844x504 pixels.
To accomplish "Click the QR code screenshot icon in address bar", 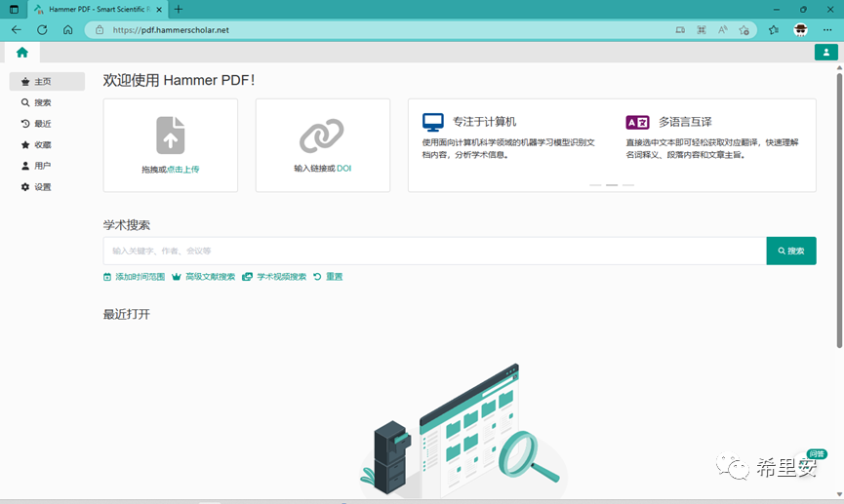I will pyautogui.click(x=702, y=30).
